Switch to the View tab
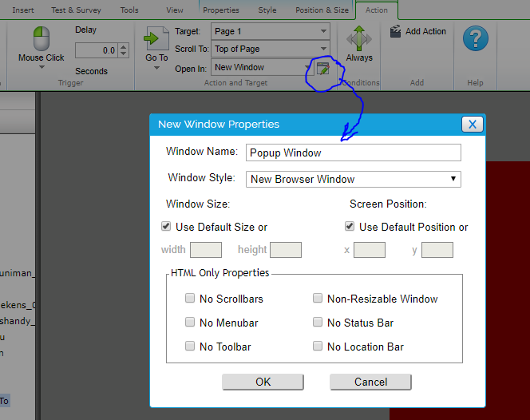The height and width of the screenshot is (420, 530). [x=175, y=10]
